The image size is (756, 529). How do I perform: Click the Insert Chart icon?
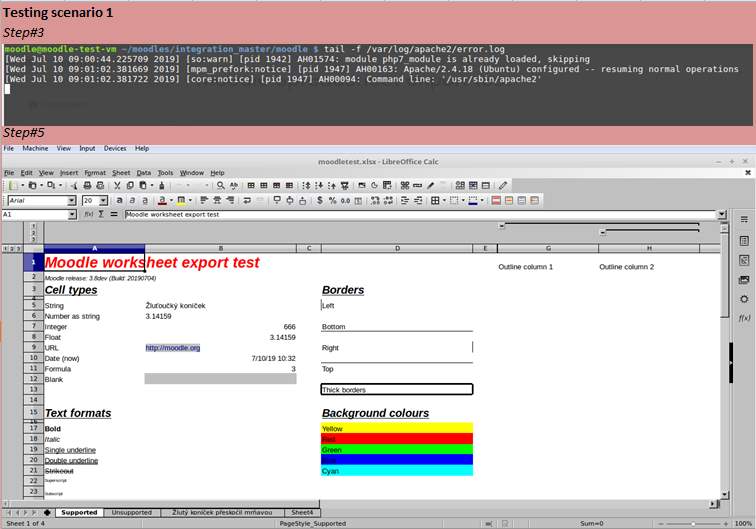click(374, 185)
